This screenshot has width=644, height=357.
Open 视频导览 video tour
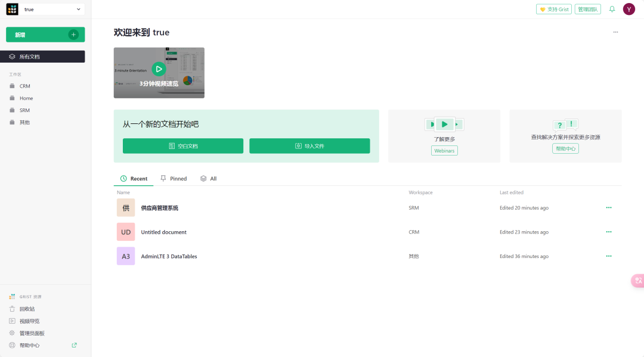(29, 321)
